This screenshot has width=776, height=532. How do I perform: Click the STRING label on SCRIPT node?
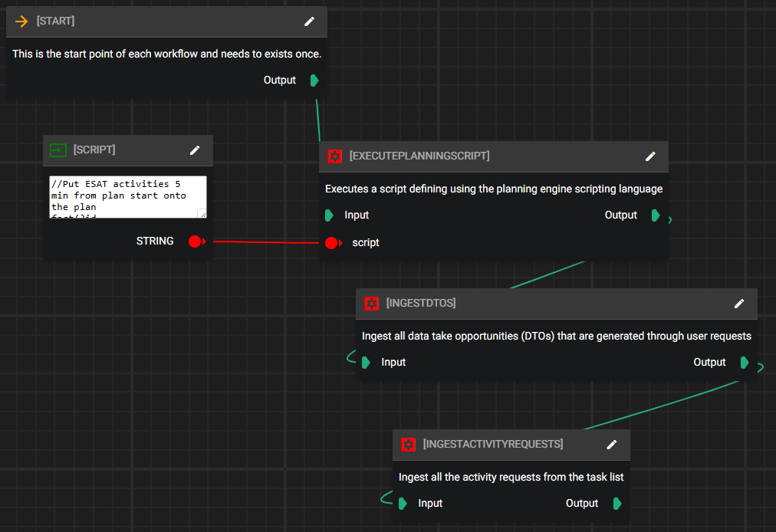click(155, 241)
